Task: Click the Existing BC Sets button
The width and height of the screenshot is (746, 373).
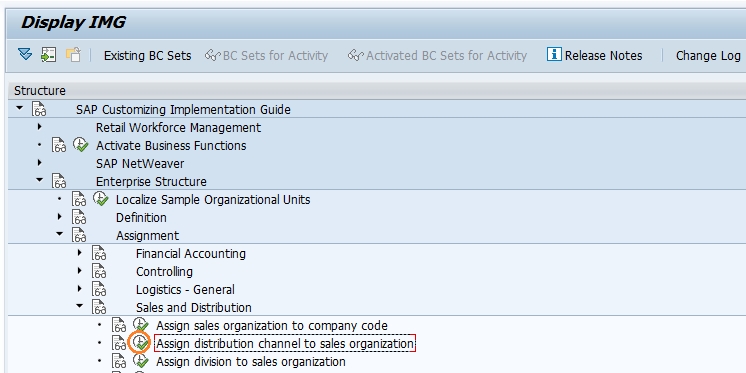Action: 147,56
